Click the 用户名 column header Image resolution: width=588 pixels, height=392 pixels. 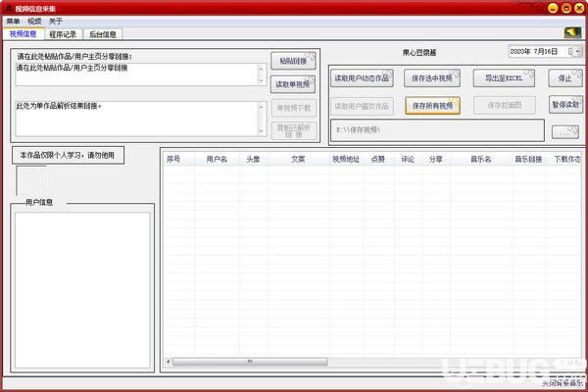(217, 159)
